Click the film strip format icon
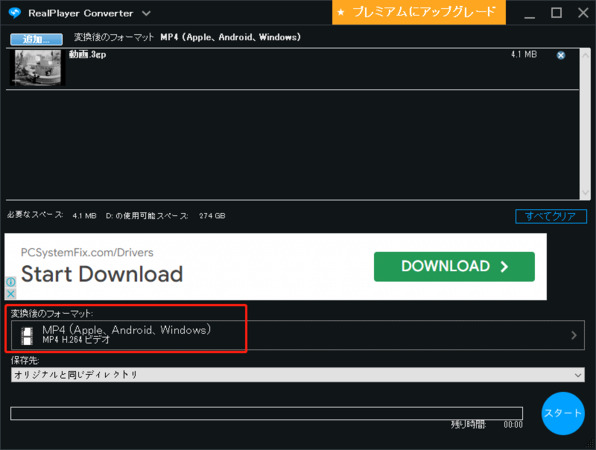Image resolution: width=596 pixels, height=450 pixels. [x=27, y=336]
